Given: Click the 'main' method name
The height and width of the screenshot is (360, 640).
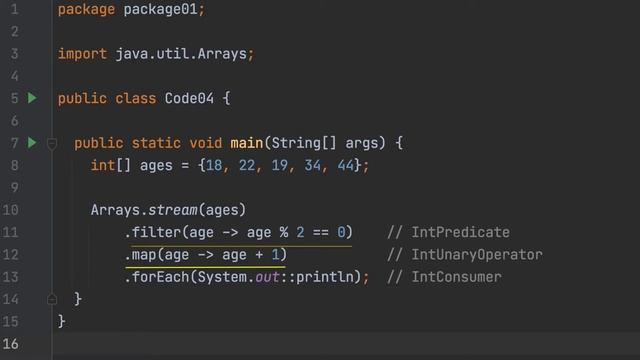Looking at the screenshot, I should point(247,143).
